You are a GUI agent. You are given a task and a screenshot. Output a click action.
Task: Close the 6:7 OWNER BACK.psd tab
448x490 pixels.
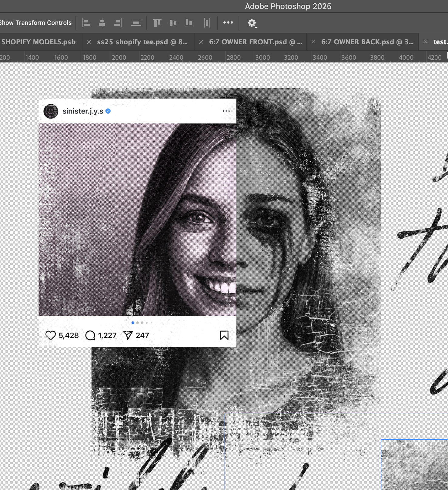pyautogui.click(x=313, y=42)
